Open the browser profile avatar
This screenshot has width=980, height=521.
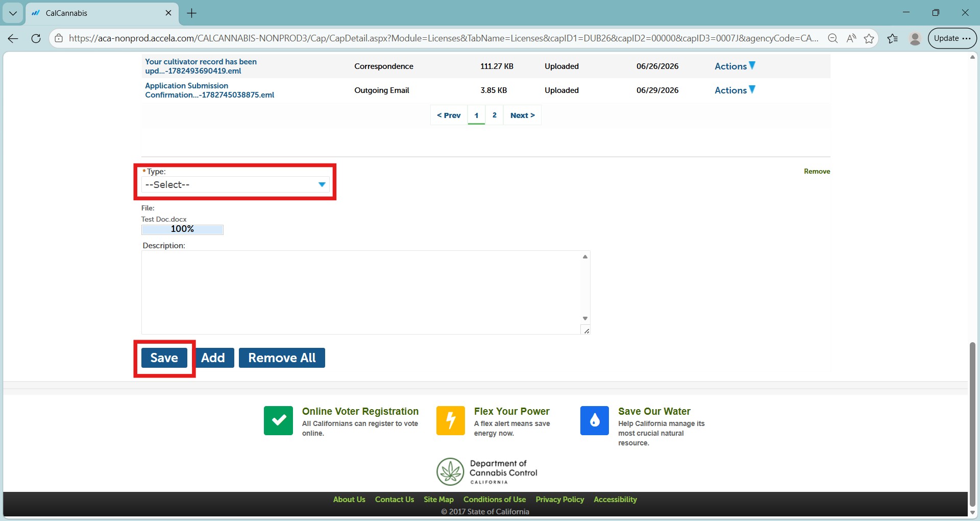point(915,38)
